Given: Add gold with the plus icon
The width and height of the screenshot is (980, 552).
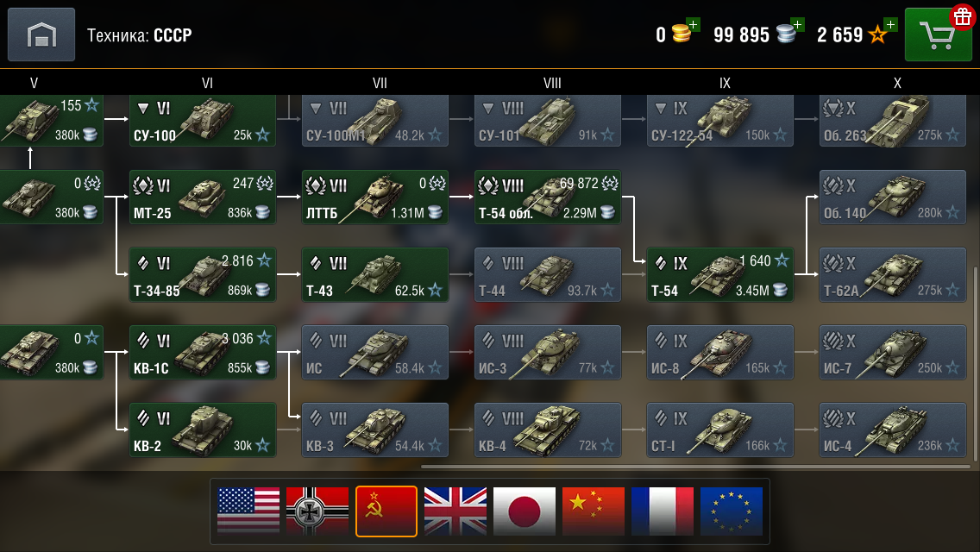Looking at the screenshot, I should [x=693, y=24].
